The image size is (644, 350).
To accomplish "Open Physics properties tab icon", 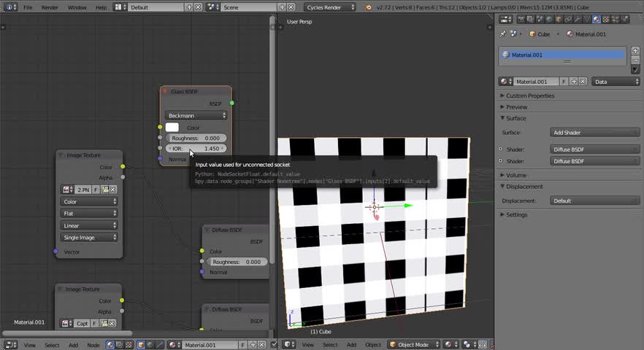I will [x=625, y=19].
